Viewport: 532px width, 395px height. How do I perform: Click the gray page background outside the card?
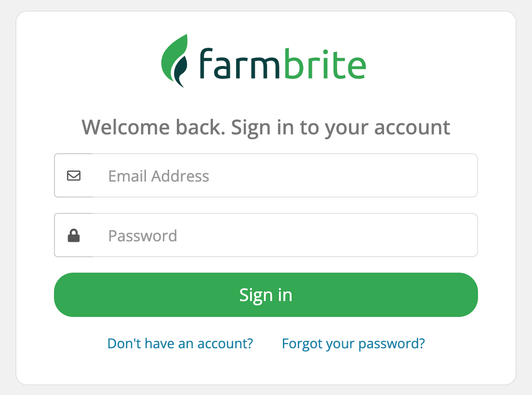pyautogui.click(x=7, y=193)
